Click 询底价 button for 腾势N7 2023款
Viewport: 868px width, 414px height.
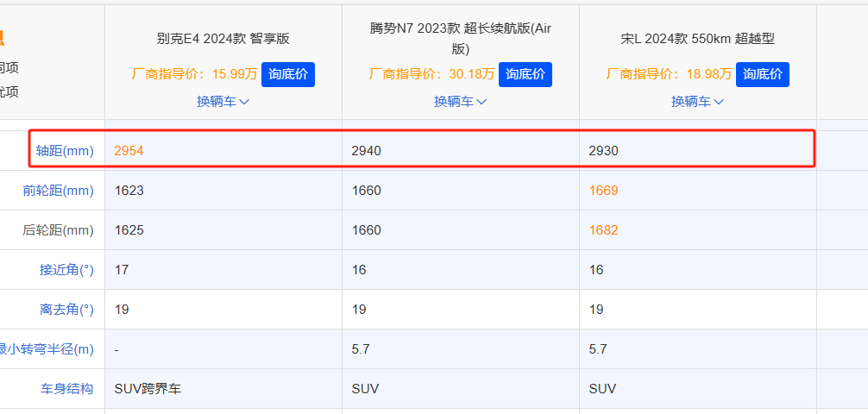525,75
